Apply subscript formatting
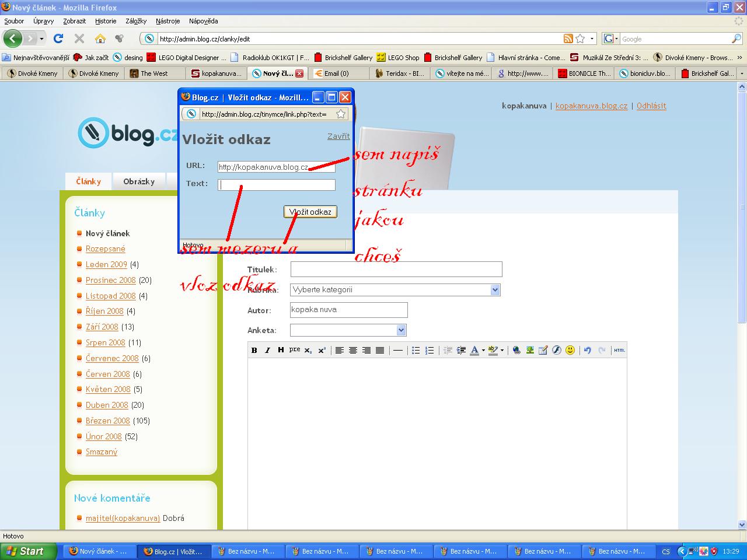The image size is (747, 560). point(308,350)
